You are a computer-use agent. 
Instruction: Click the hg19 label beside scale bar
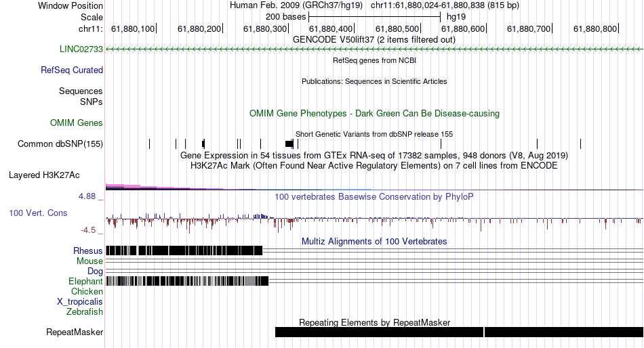pos(456,17)
